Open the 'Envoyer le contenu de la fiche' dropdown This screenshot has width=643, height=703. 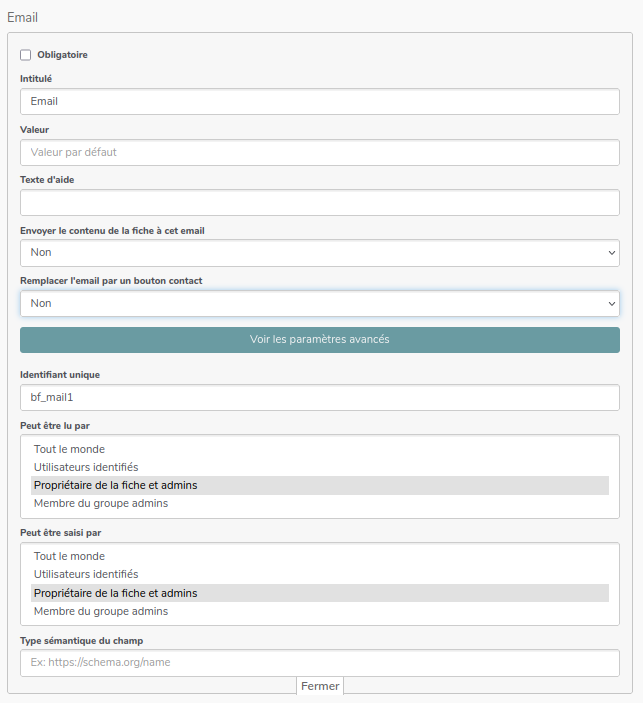click(319, 253)
